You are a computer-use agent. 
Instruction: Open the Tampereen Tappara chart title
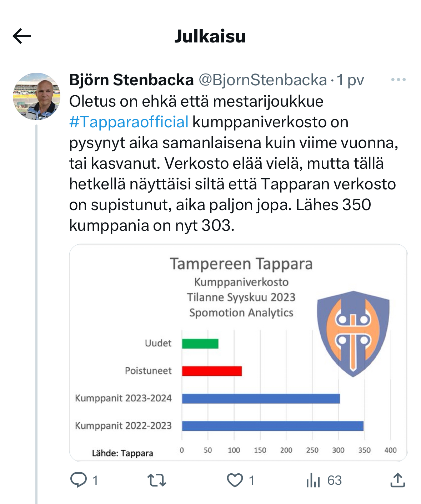point(241,264)
